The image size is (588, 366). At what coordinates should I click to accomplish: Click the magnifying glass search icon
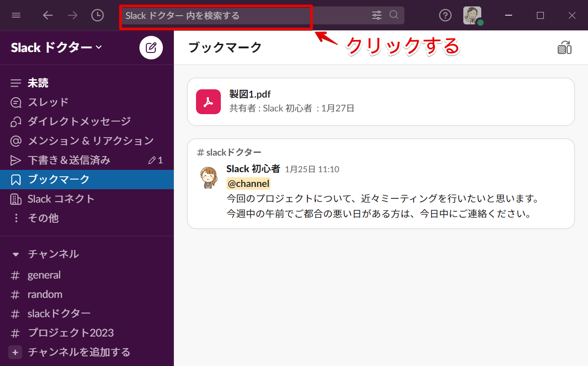point(394,15)
